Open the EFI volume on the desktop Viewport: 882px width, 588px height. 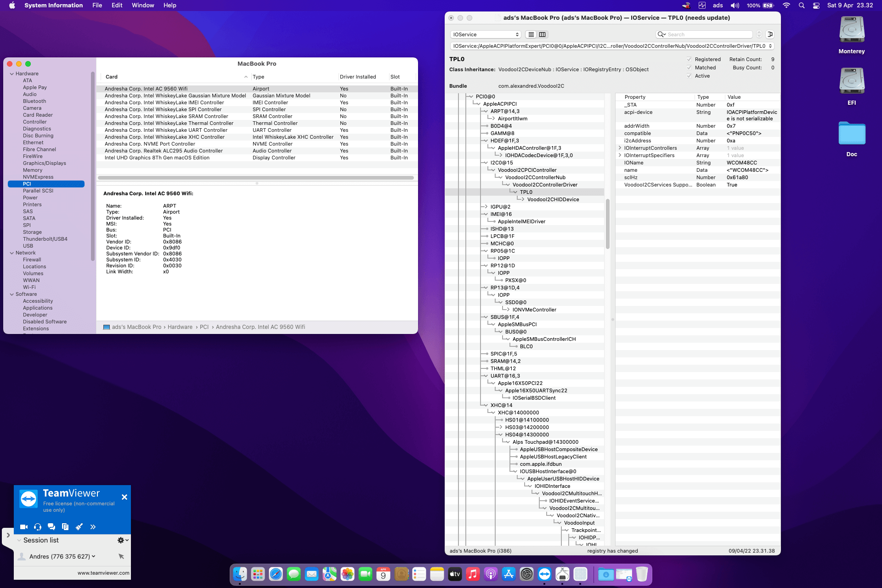click(x=852, y=82)
